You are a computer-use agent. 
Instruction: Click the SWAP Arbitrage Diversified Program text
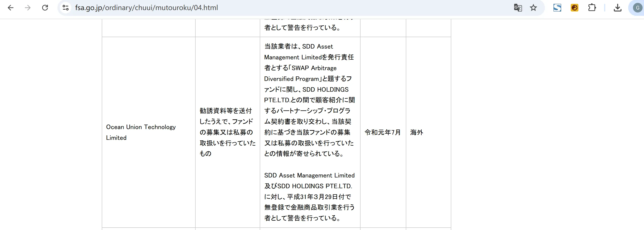314,68
